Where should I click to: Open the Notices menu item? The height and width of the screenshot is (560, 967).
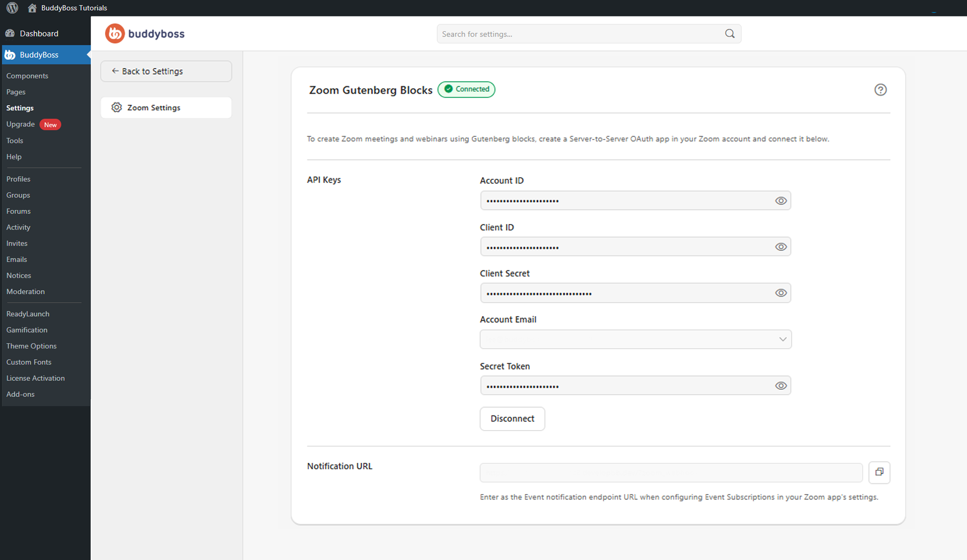[x=19, y=275]
